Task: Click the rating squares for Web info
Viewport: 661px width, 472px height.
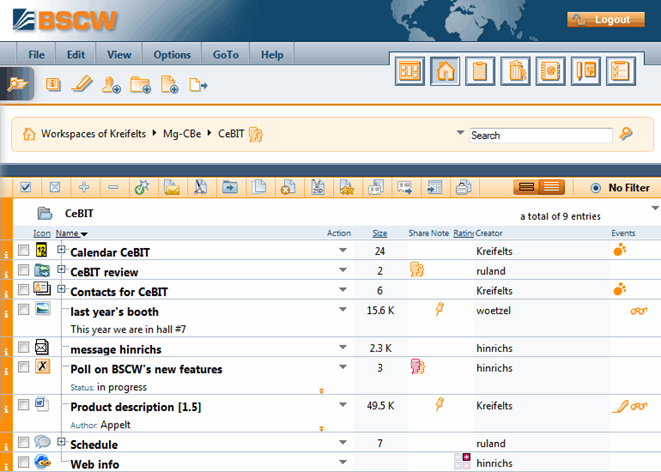Action: (462, 461)
